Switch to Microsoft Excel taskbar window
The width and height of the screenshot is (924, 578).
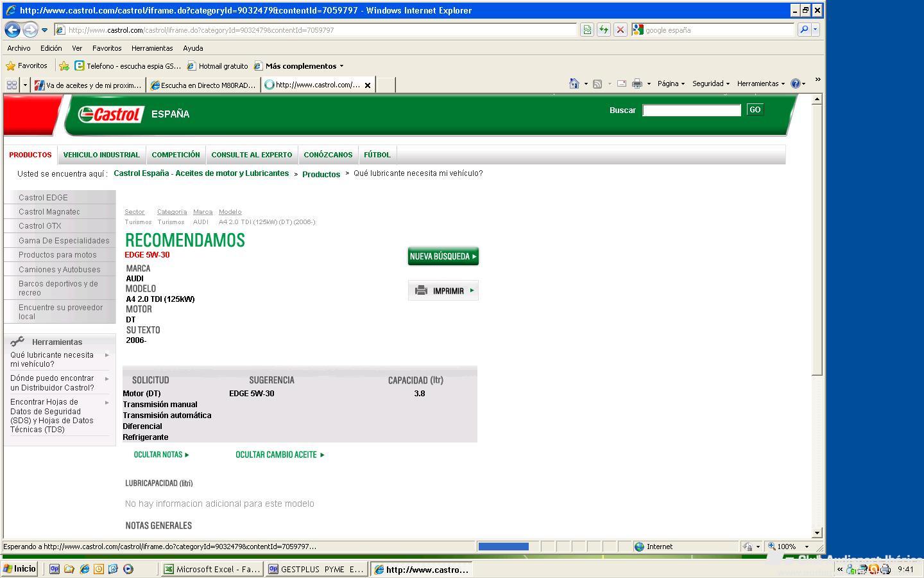point(212,569)
